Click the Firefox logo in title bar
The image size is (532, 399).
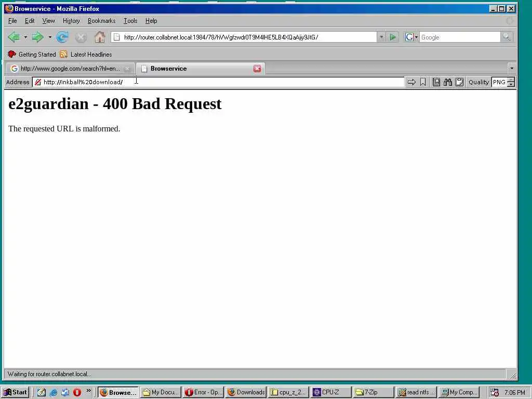(9, 8)
